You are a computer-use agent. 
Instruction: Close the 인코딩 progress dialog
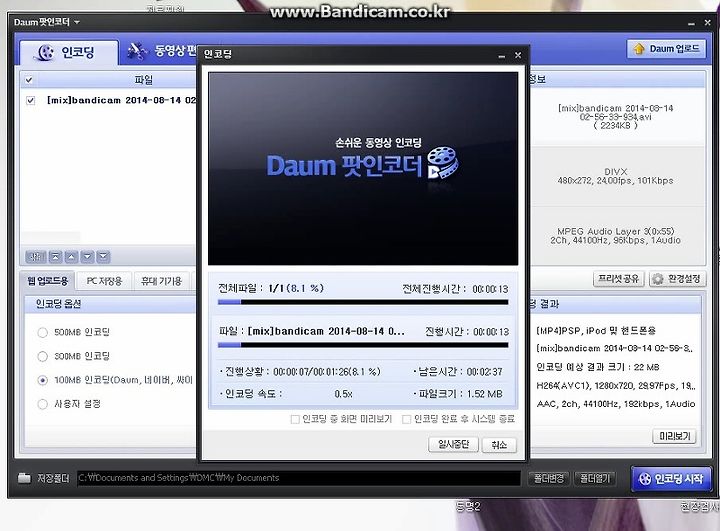pos(518,55)
